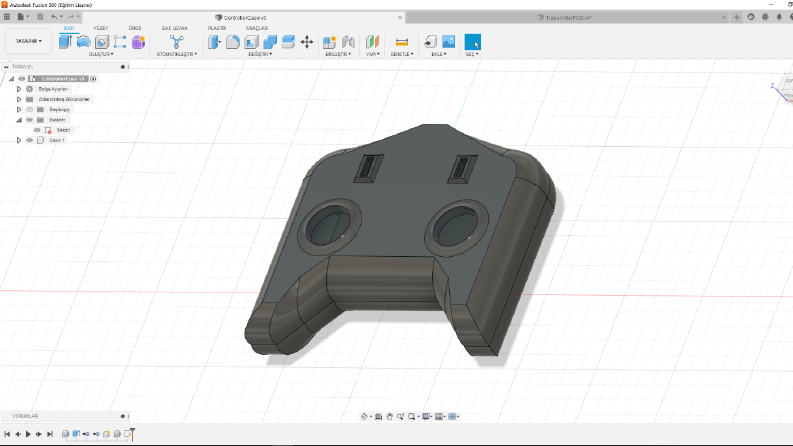Hide the Case:1 component

(29, 140)
